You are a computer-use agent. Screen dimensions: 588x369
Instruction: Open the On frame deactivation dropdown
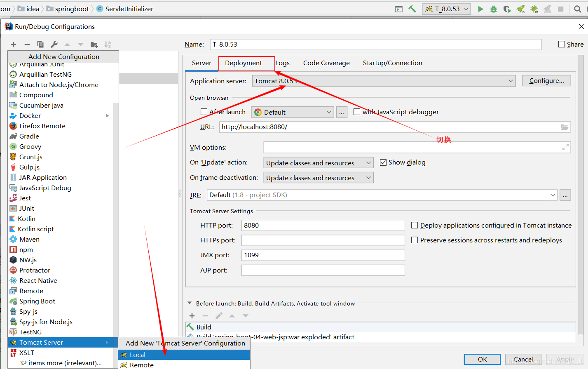319,178
